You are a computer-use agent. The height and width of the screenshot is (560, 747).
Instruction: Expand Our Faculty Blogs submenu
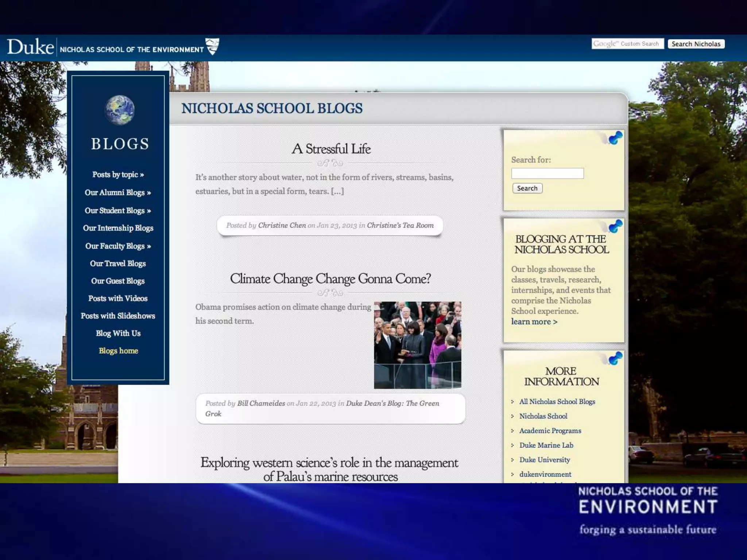[118, 246]
